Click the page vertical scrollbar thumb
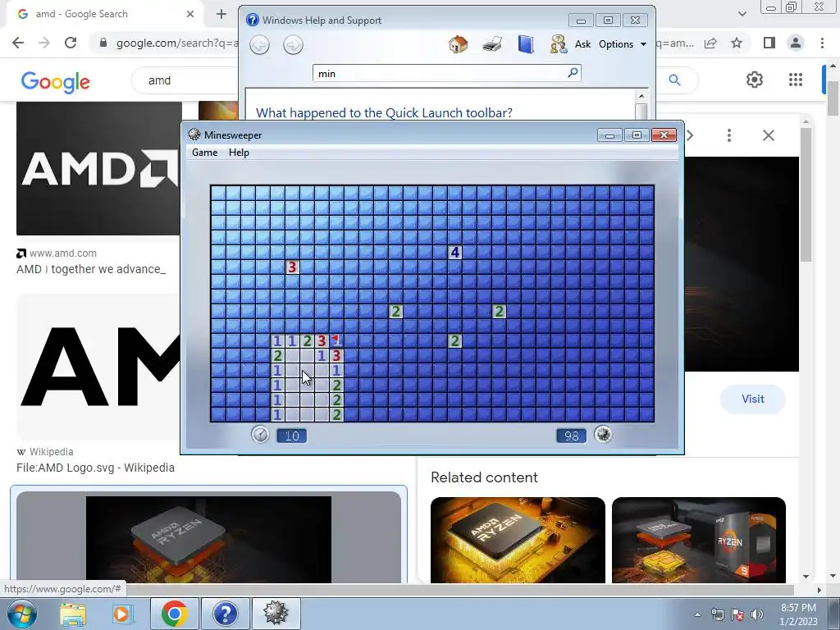This screenshot has height=630, width=840. [x=833, y=98]
